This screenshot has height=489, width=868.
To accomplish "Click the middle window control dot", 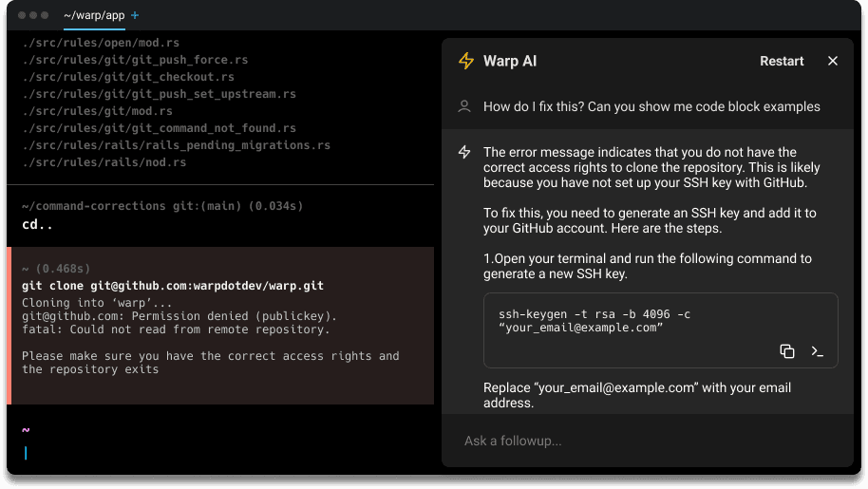I will point(33,16).
